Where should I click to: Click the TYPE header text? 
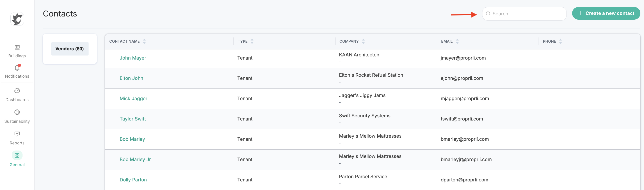point(242,41)
